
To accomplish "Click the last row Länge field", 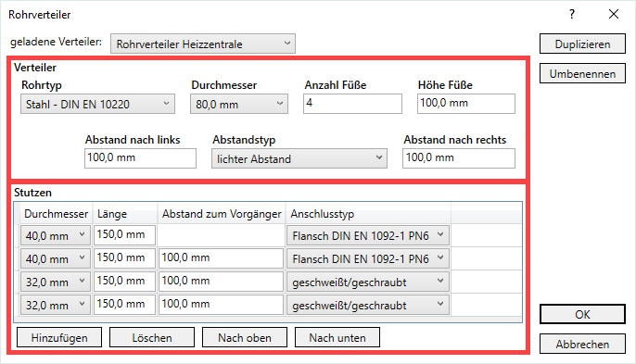I will coord(124,305).
